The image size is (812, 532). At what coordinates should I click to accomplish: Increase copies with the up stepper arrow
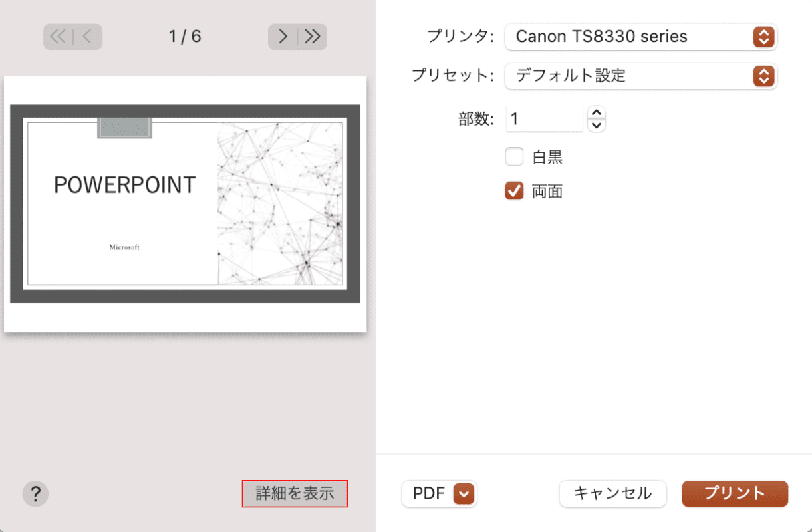[597, 113]
